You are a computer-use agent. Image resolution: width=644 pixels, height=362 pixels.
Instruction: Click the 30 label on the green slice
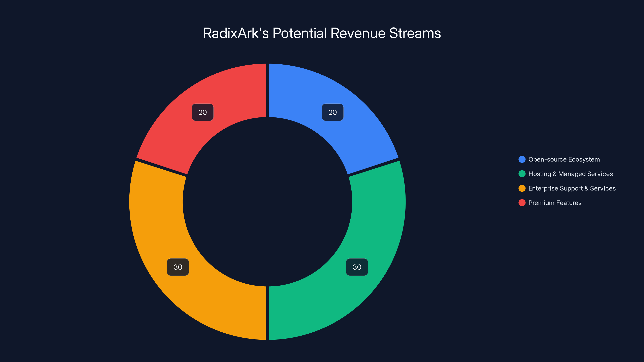click(x=357, y=267)
